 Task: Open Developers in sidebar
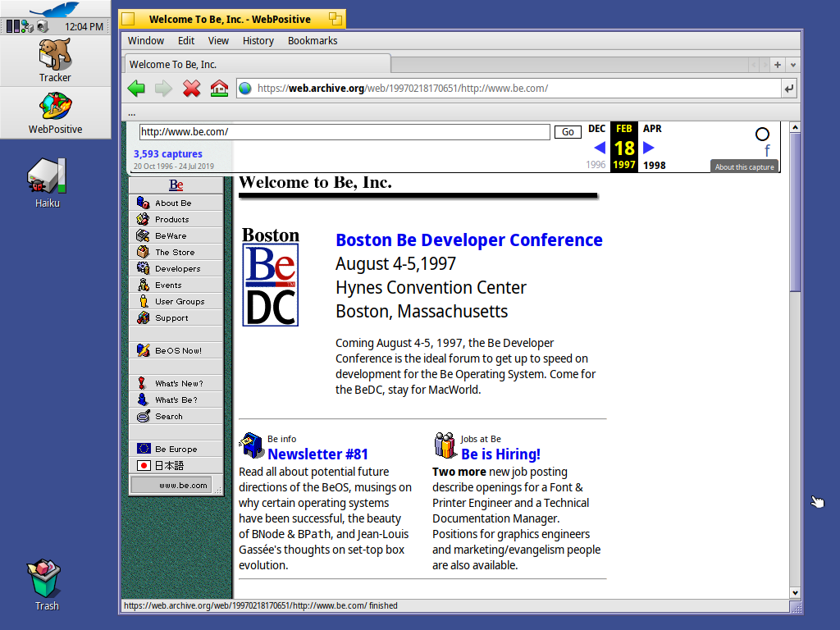[176, 268]
